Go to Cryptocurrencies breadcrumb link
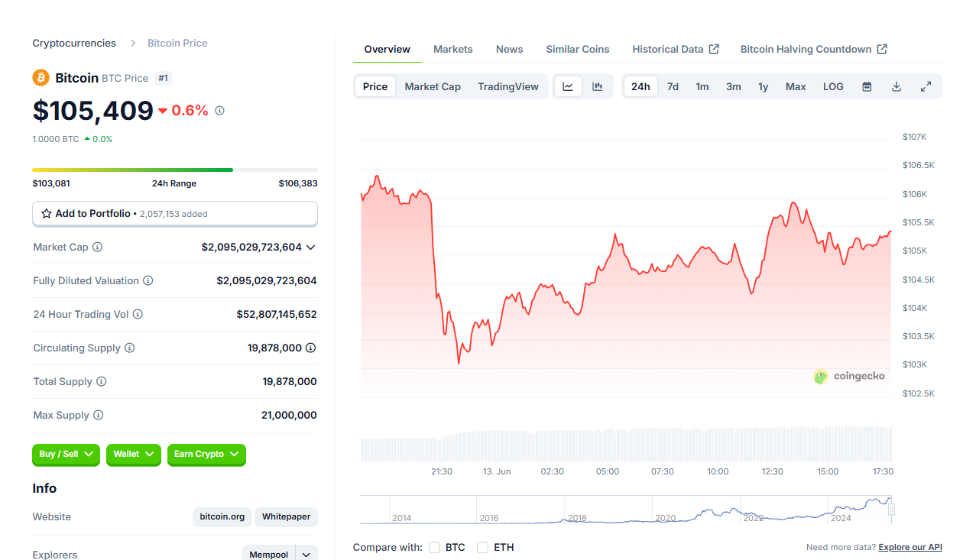 tap(74, 44)
